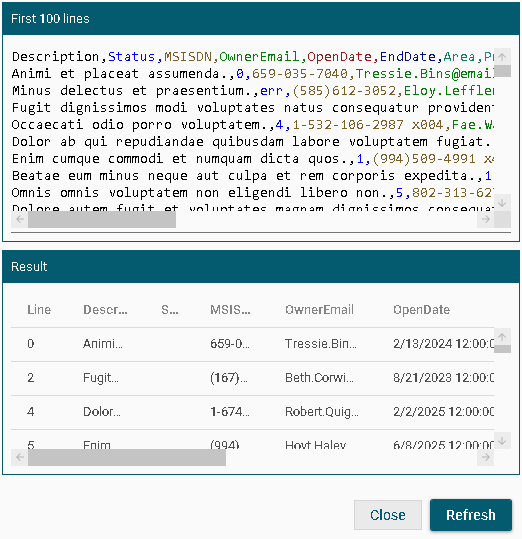Image resolution: width=522 pixels, height=539 pixels.
Task: Click line number 4 cell
Action: click(x=31, y=412)
